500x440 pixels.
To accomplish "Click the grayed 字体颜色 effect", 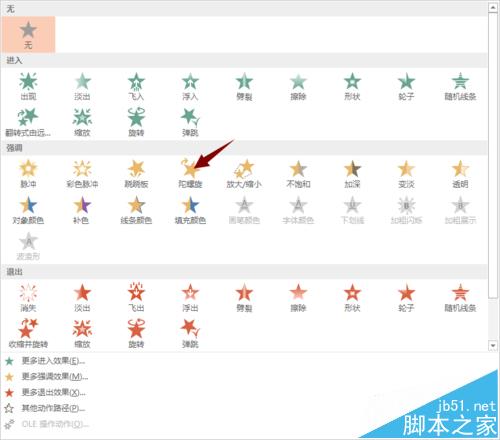I will [298, 210].
